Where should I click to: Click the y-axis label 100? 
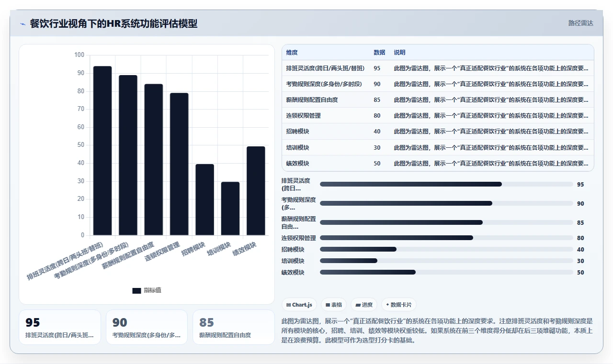pyautogui.click(x=79, y=55)
